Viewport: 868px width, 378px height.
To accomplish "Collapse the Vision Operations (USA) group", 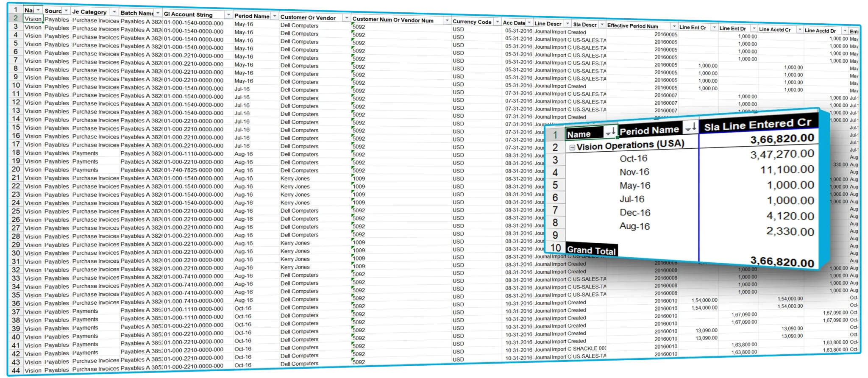I will [572, 148].
